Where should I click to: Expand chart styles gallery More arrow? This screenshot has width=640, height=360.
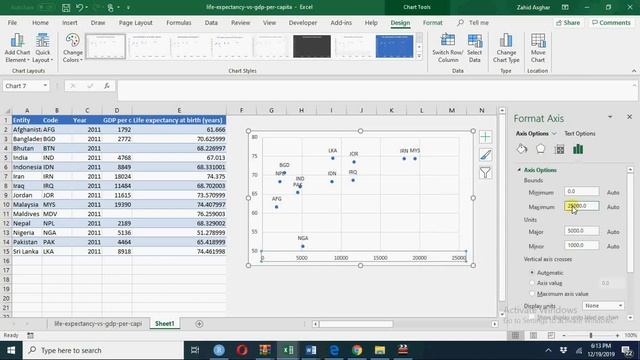point(419,56)
